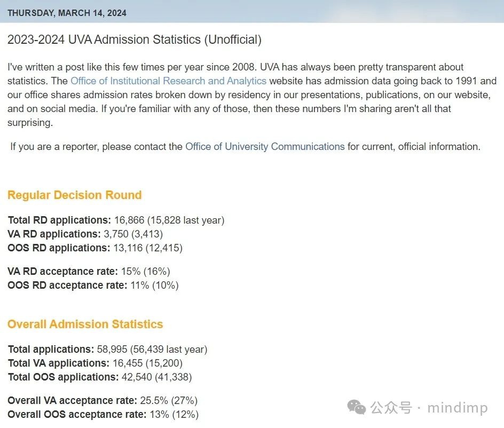504x428 pixels.
Task: Click the Overall Admission Statistics heading
Action: (x=85, y=324)
